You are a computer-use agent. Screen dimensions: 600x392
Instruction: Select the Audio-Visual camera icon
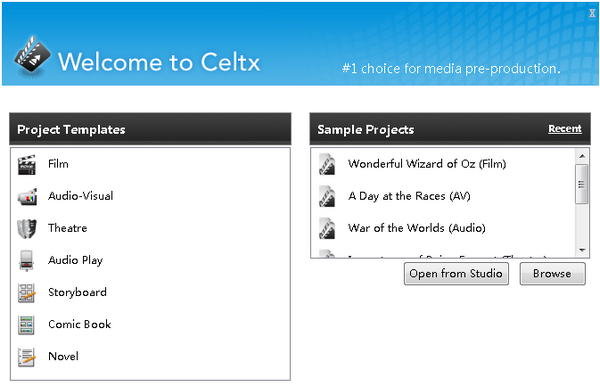tap(27, 197)
